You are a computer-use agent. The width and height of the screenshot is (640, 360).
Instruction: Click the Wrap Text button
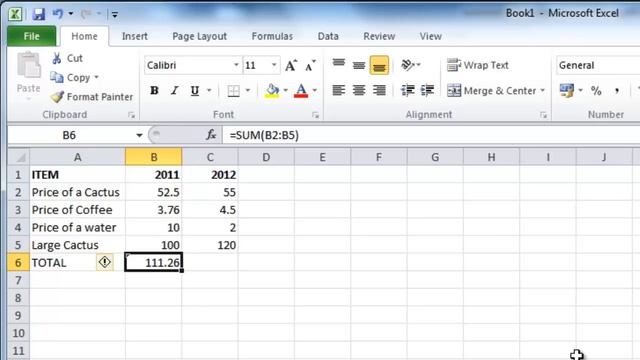[x=478, y=65]
